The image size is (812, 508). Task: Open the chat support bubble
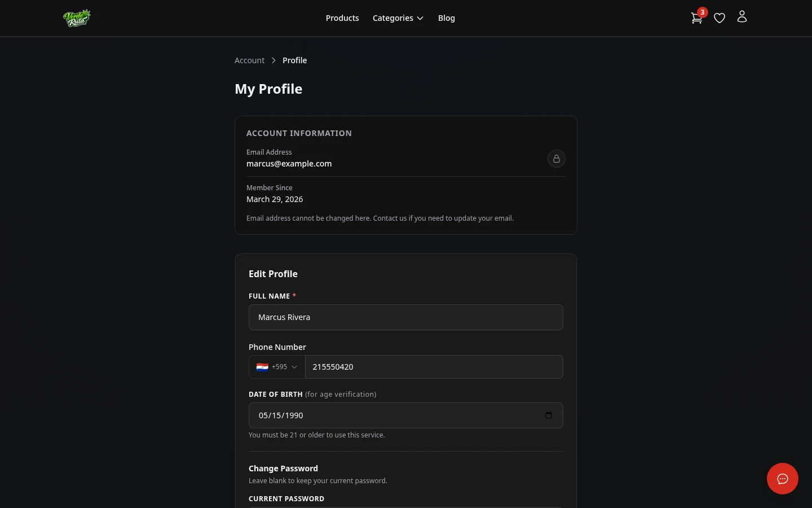point(783,479)
